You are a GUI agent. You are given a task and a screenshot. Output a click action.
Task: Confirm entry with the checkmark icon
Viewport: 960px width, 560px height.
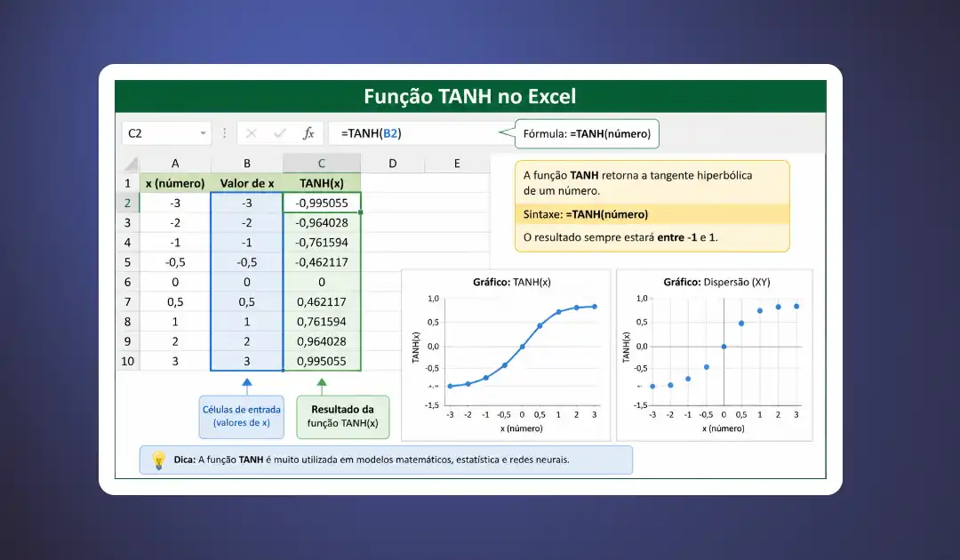click(x=280, y=133)
